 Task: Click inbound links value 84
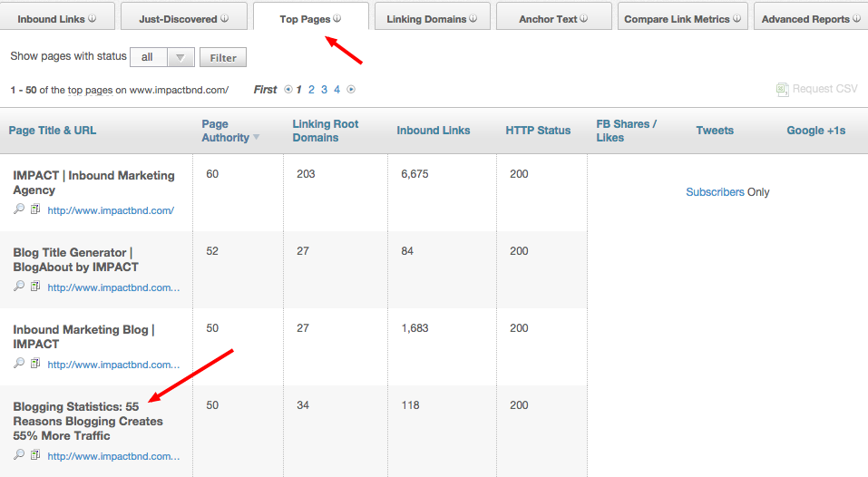(x=407, y=250)
